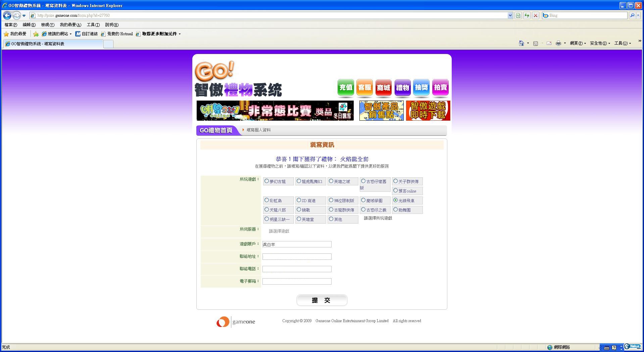Open the 說明(H) menu
Viewport: 644px width, 352px height.
pyautogui.click(x=112, y=25)
